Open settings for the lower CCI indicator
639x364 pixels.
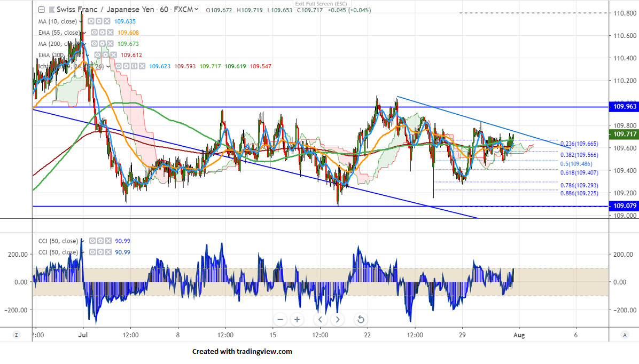click(100, 252)
